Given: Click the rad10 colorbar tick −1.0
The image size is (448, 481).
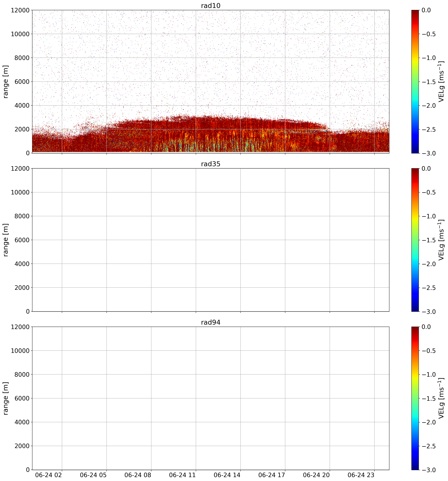Looking at the screenshot, I should pos(429,58).
